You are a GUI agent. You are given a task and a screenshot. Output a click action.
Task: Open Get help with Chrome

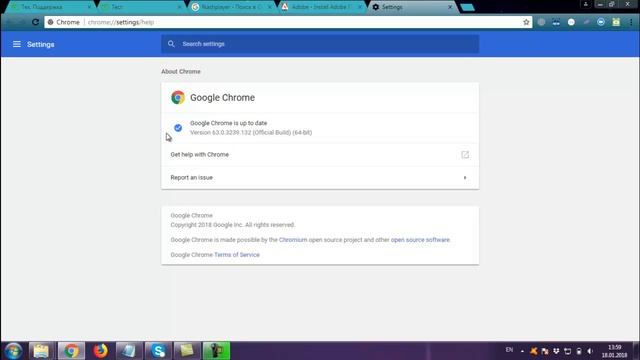[x=320, y=155]
